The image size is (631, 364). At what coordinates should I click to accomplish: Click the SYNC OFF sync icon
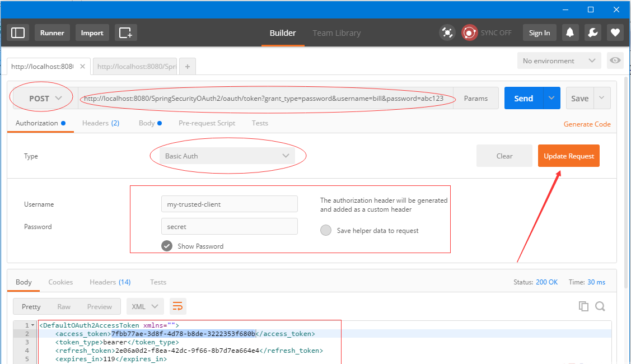pyautogui.click(x=469, y=32)
